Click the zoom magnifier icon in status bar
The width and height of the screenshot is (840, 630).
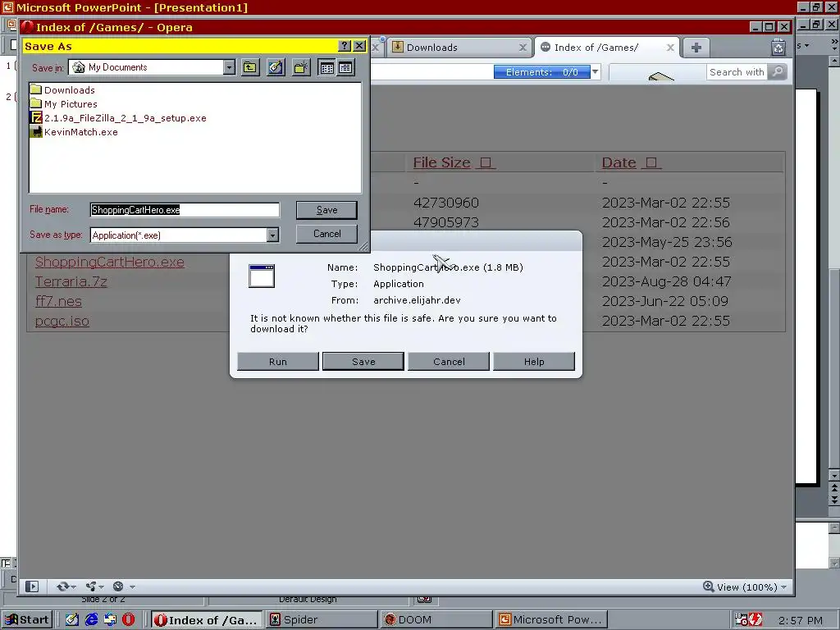(708, 587)
